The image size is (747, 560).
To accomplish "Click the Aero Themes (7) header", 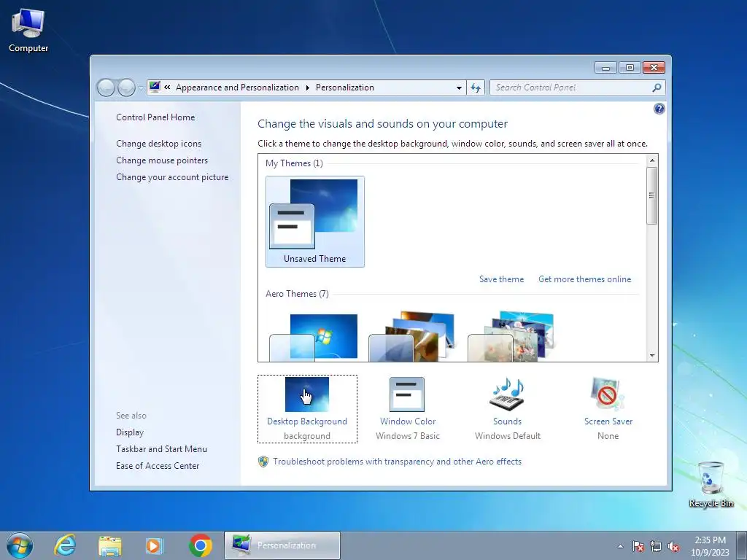I will (x=297, y=294).
